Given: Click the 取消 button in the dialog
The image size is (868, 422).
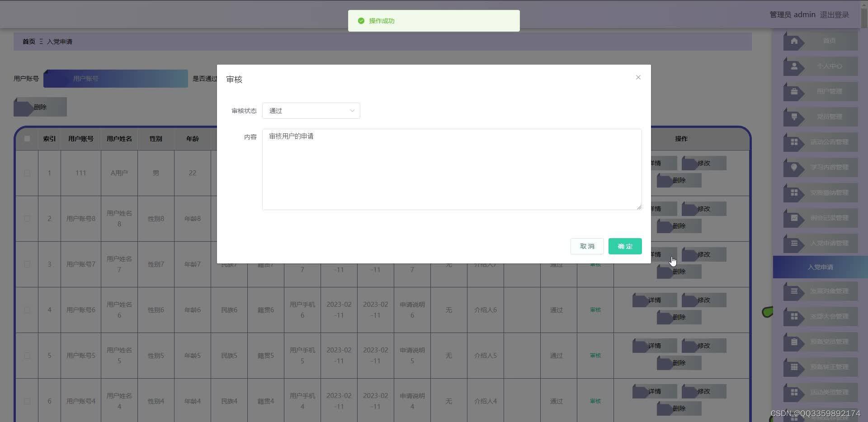Looking at the screenshot, I should 587,246.
